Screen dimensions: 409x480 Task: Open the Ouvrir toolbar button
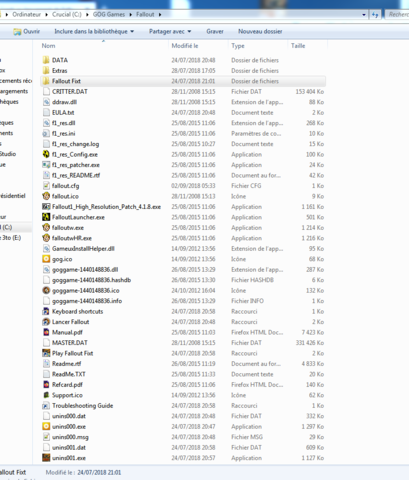(27, 31)
